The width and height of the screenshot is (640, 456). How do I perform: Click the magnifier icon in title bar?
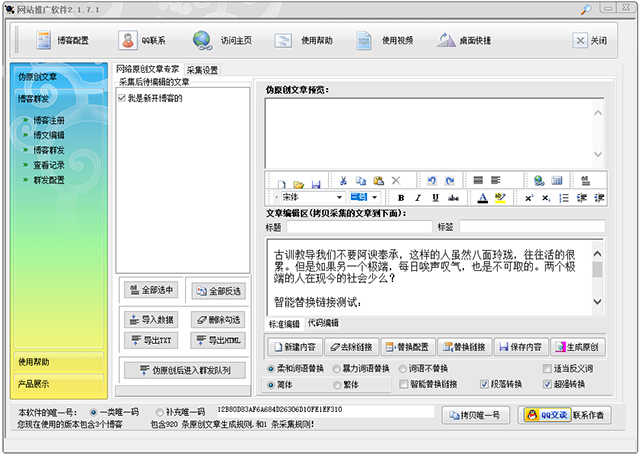pos(586,9)
